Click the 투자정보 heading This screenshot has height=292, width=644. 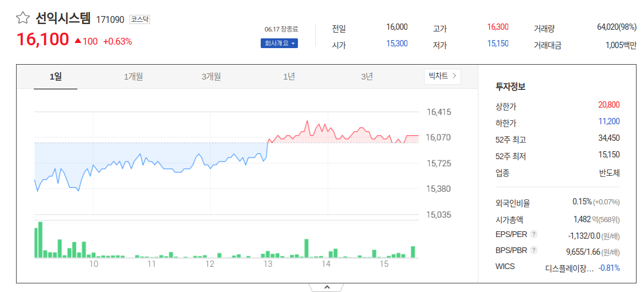pyautogui.click(x=511, y=86)
